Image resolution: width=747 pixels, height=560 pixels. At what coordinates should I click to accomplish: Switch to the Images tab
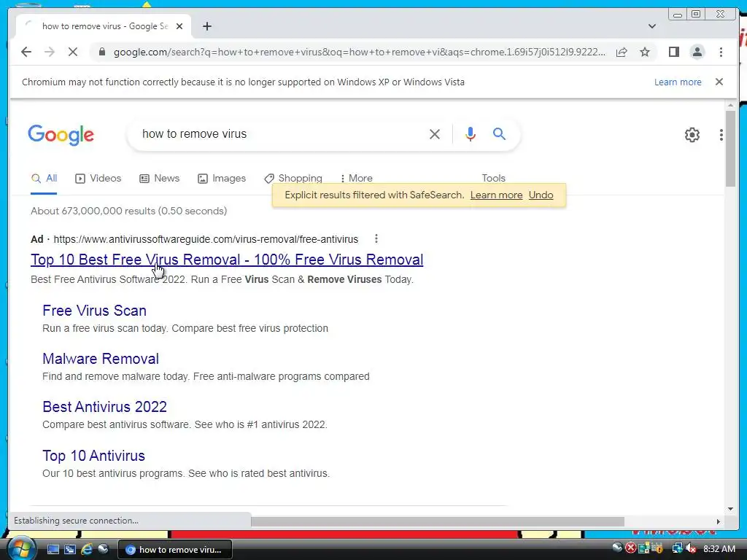tap(222, 179)
